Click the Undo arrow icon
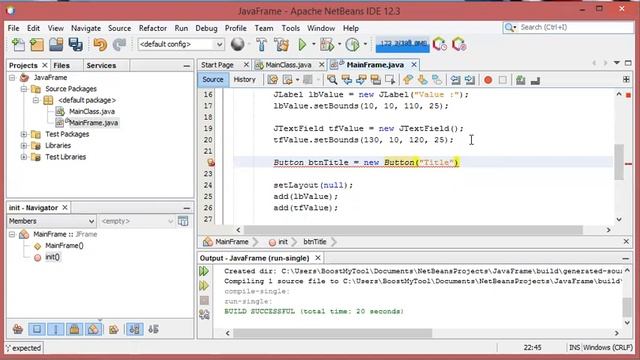Viewport: 640px width, 360px height. 100,44
